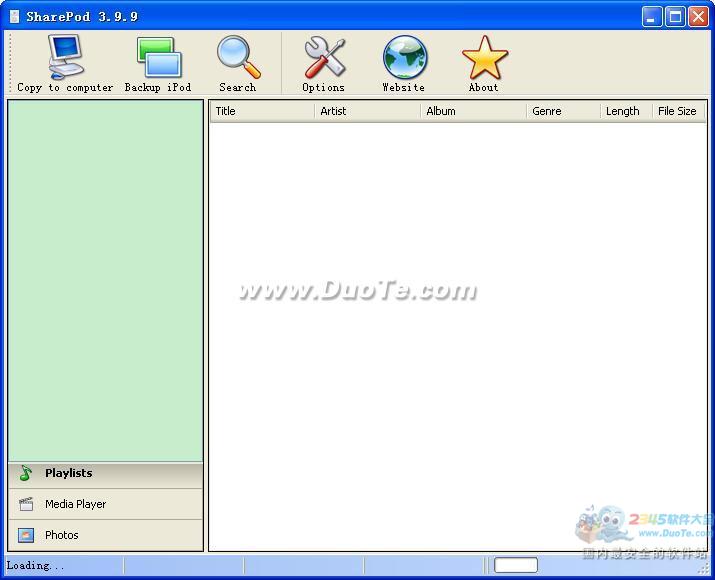Viewport: 715px width, 580px height.
Task: Click the SharePod title bar app icon
Action: point(15,16)
